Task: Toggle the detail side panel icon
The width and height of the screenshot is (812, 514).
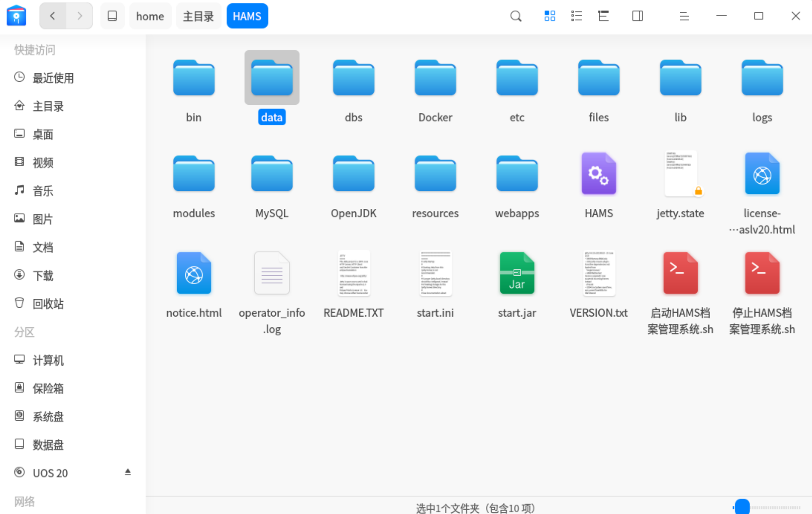Action: (637, 16)
